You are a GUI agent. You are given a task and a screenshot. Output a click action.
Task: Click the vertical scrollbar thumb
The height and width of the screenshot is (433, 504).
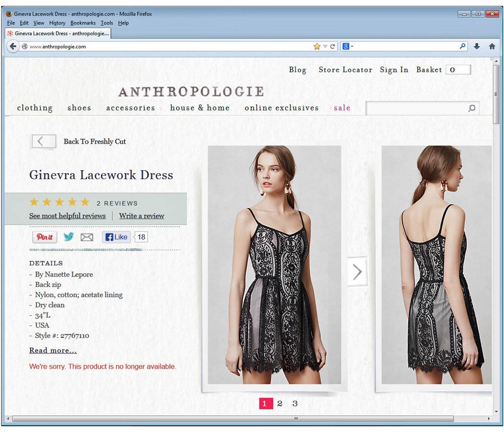tap(496, 94)
